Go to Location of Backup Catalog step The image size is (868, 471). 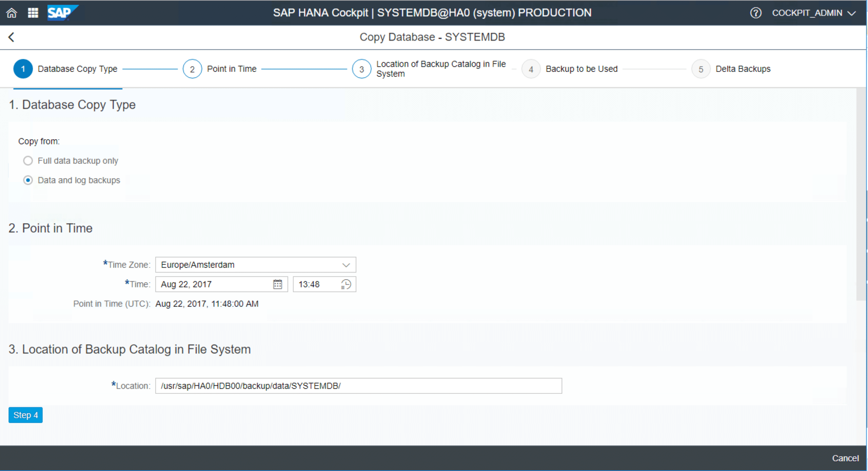[x=361, y=69]
